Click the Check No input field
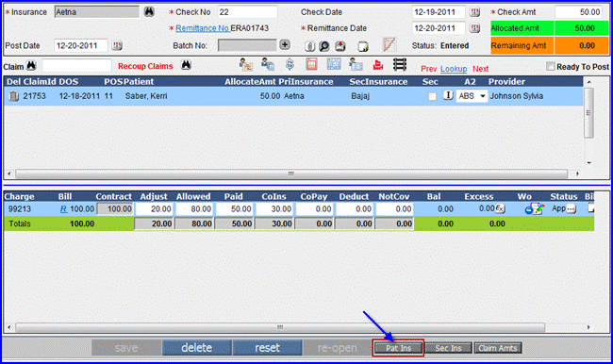Viewport: 613px width, 364px height. (x=247, y=12)
